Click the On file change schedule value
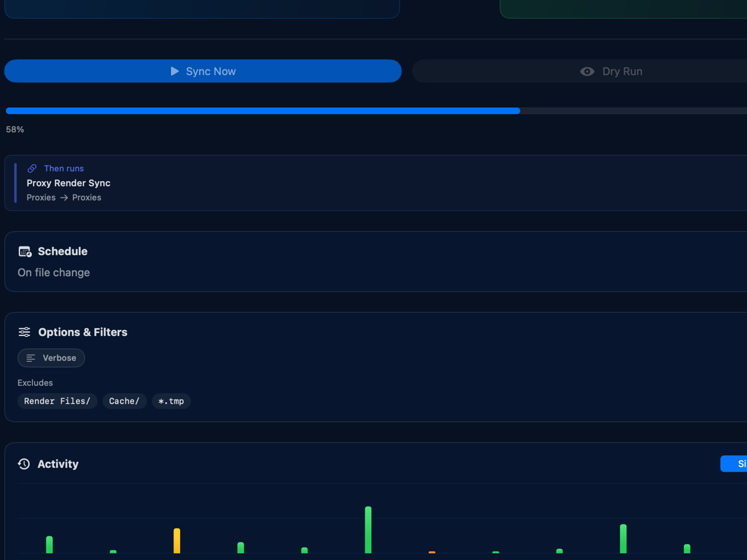 54,272
